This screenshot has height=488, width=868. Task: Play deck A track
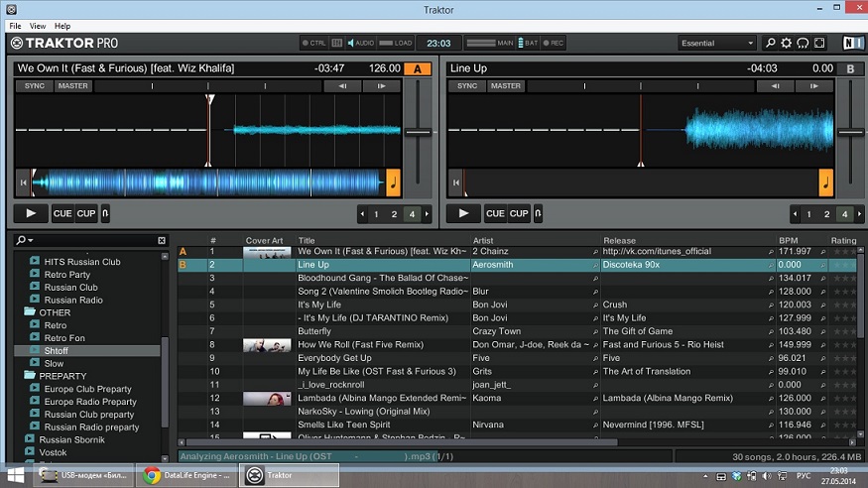(31, 213)
